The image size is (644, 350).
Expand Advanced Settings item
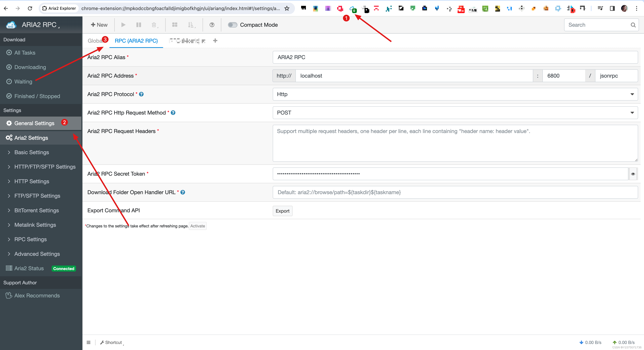[37, 254]
